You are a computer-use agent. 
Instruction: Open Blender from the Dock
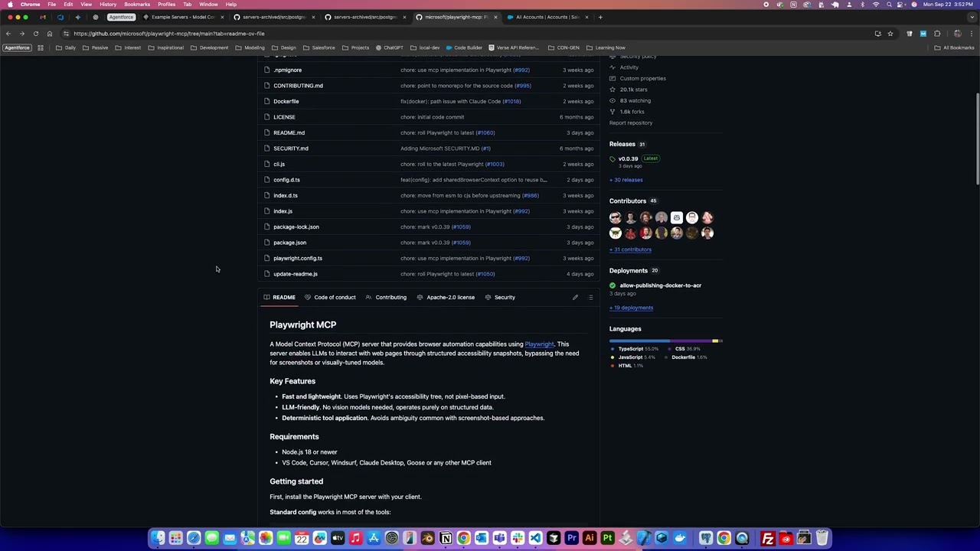[427, 538]
